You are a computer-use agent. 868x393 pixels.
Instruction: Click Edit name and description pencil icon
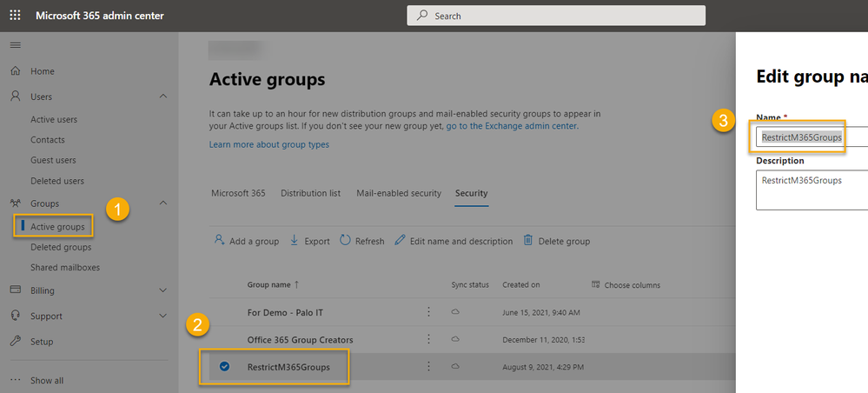(x=401, y=241)
